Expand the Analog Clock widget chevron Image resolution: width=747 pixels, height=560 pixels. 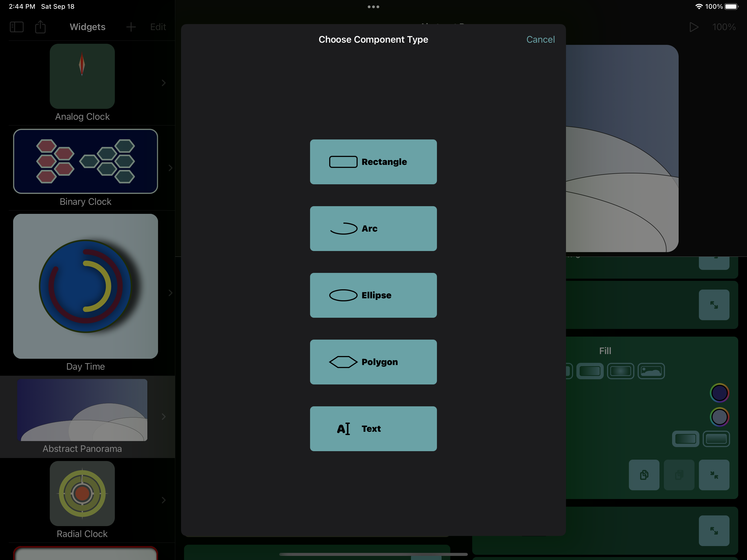(x=164, y=83)
